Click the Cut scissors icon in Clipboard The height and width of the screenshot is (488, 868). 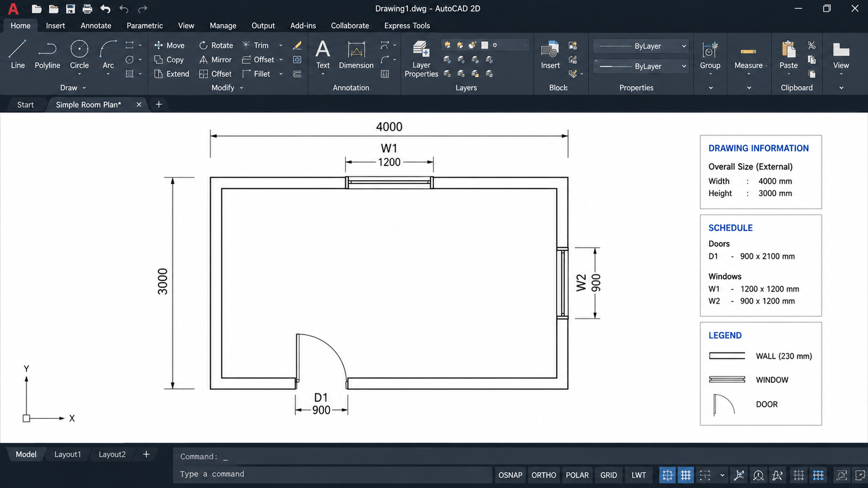pos(812,46)
